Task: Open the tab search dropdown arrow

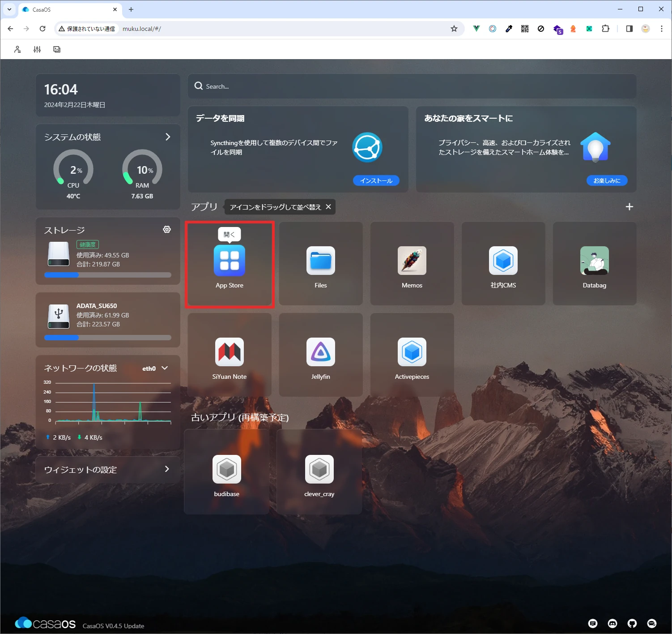Action: 9,9
